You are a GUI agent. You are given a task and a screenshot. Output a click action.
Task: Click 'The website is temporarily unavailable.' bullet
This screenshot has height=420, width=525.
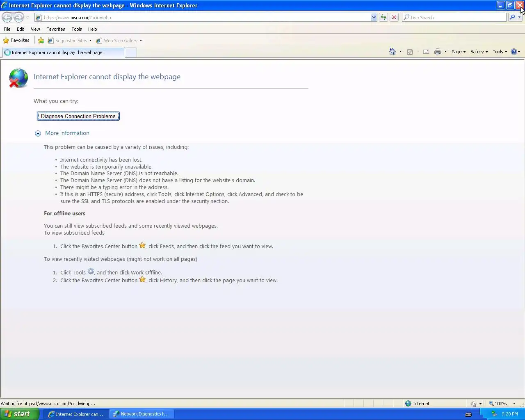tap(106, 167)
